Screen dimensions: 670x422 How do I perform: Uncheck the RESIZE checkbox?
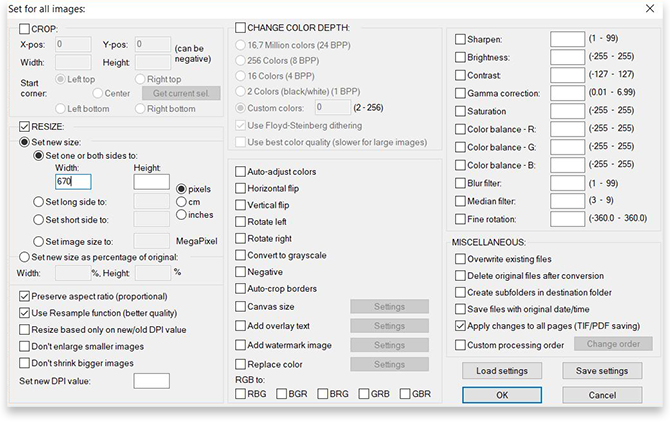(x=25, y=127)
